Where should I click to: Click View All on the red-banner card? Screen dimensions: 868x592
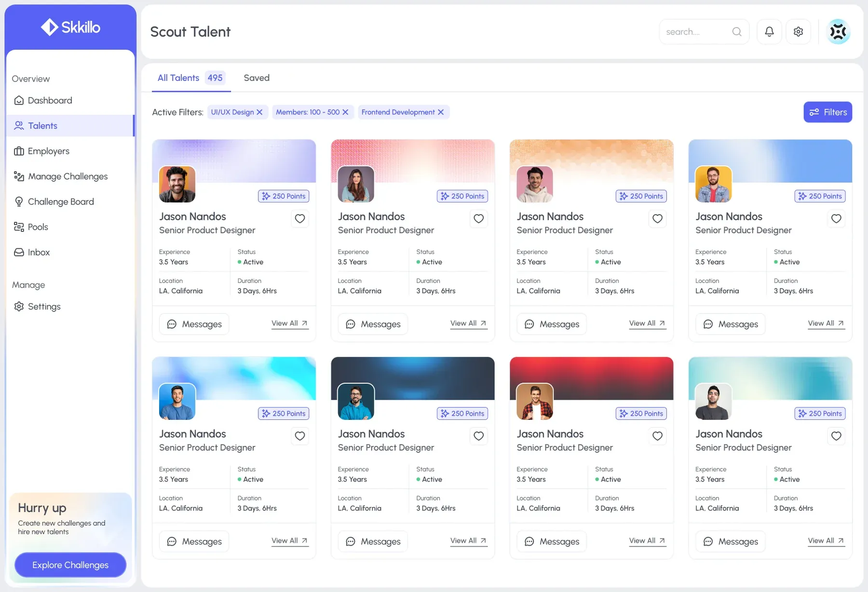tap(648, 541)
